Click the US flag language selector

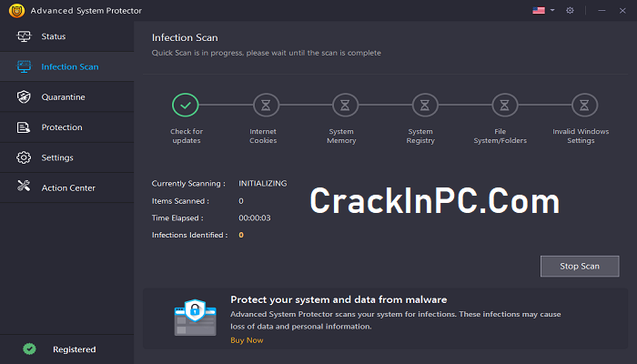(539, 11)
